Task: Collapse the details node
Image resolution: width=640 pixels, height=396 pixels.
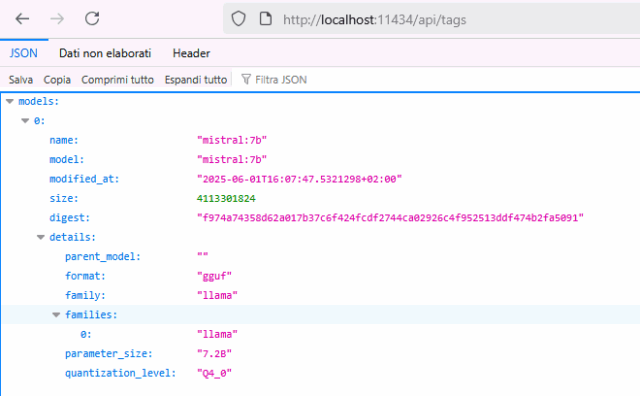Action: tap(41, 237)
